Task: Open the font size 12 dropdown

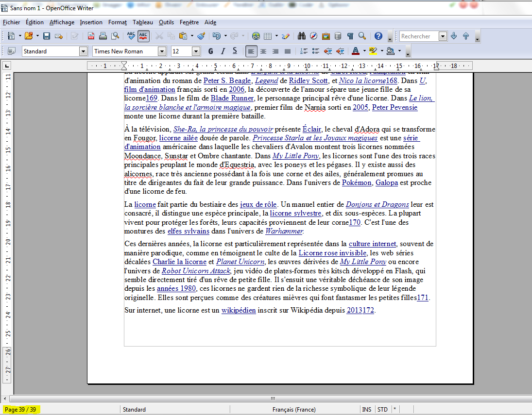Action: point(196,51)
